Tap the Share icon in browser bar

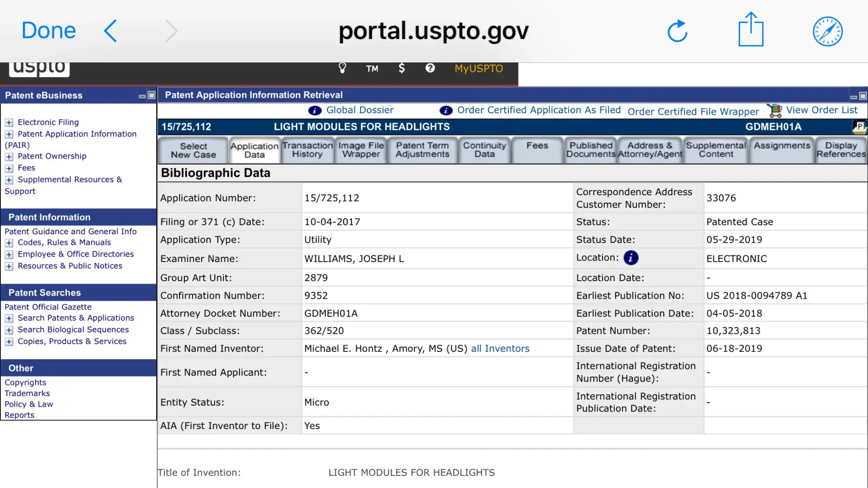(x=750, y=30)
